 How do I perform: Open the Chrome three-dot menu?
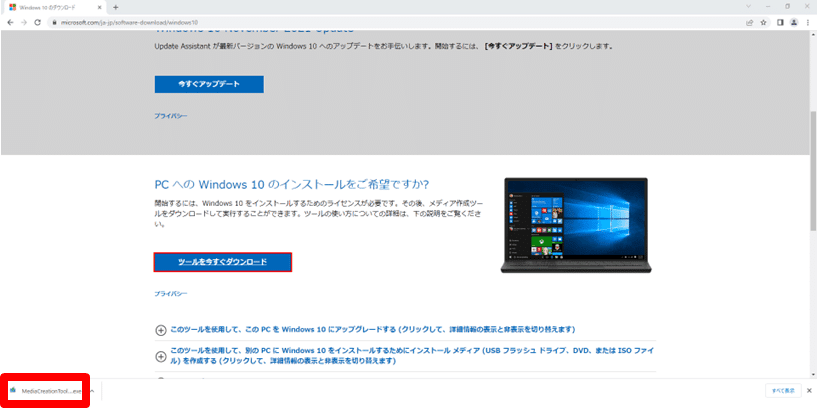click(808, 22)
